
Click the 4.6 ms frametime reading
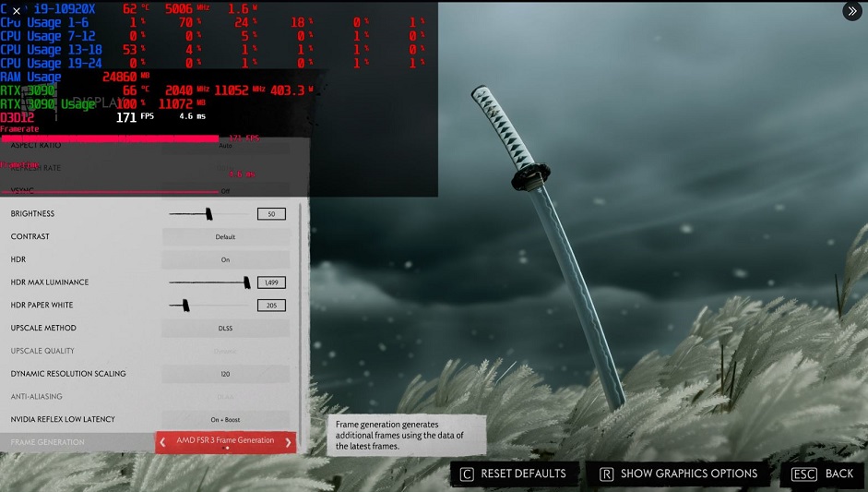click(x=192, y=116)
